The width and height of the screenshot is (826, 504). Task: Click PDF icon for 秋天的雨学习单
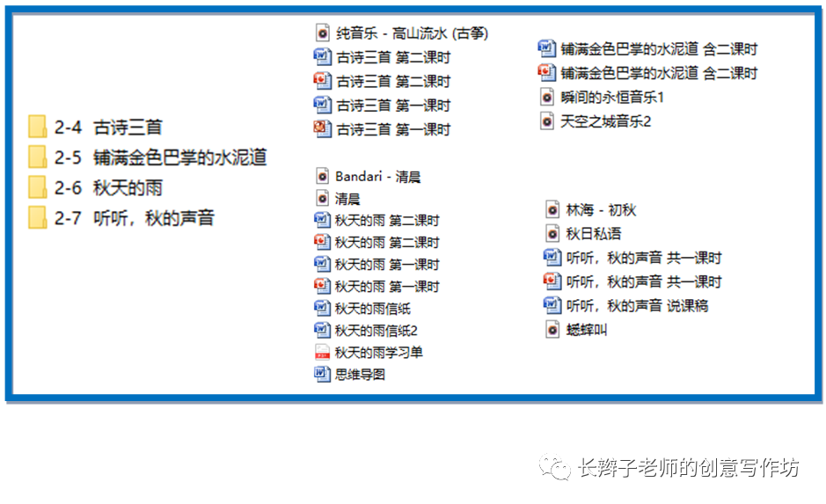(322, 353)
